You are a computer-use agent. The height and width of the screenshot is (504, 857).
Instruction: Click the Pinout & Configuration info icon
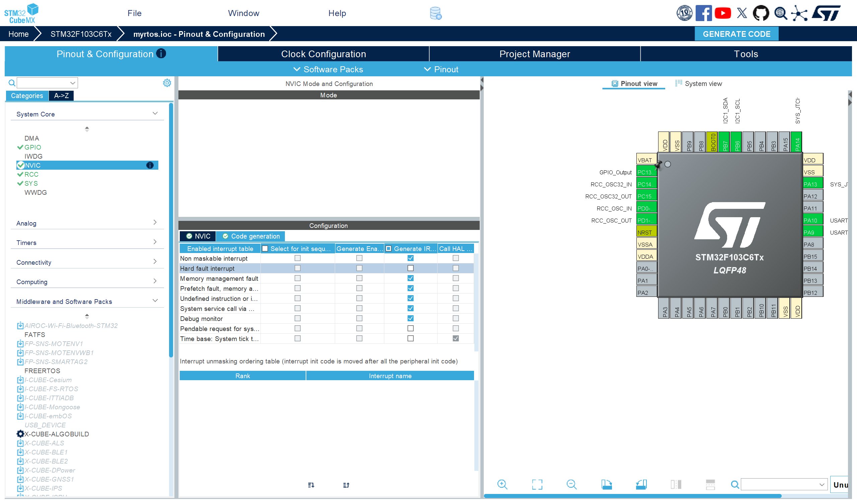click(x=161, y=54)
